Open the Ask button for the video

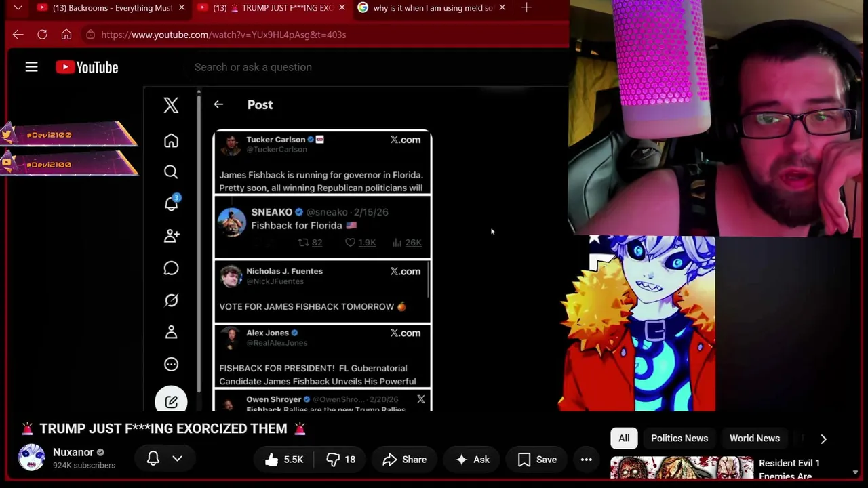coord(473,460)
